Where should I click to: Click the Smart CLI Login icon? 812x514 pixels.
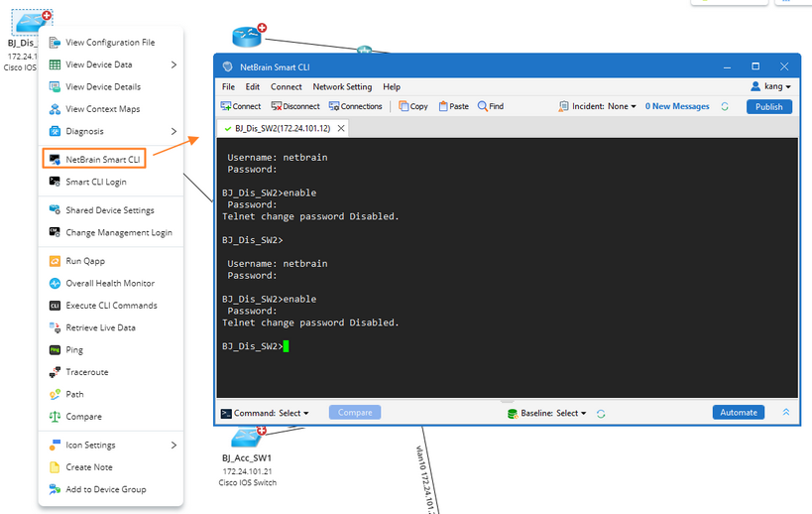(x=55, y=182)
